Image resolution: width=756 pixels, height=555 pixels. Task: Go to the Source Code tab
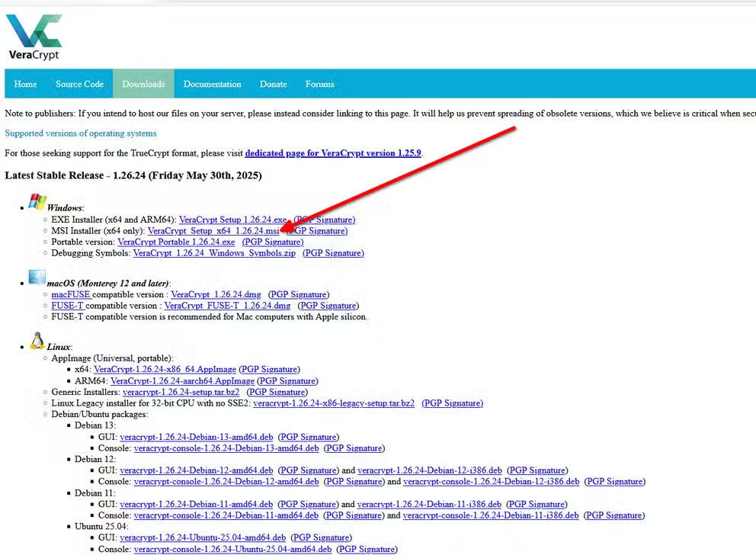[x=79, y=84]
